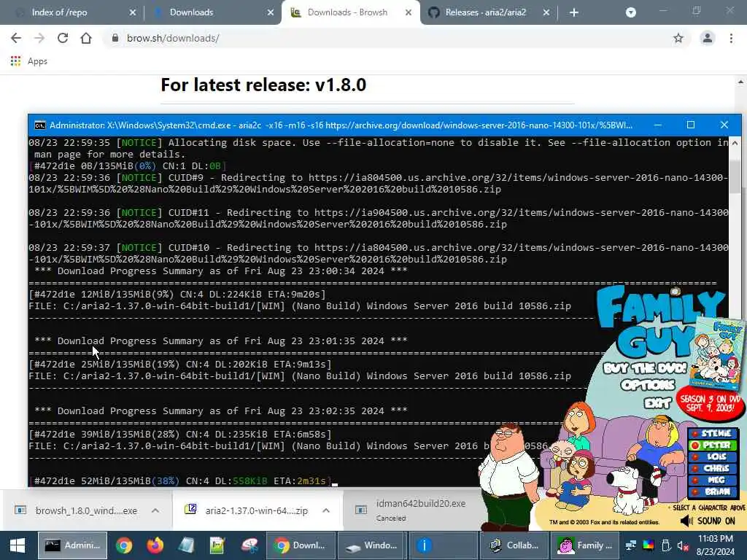Expand options for aria2 zip download
This screenshot has height=560, width=747.
coord(326,510)
